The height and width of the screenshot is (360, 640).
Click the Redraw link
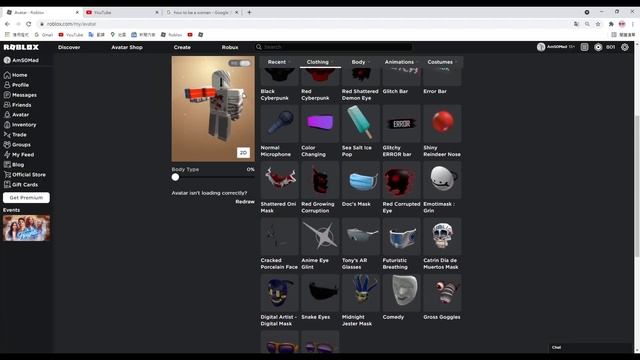[x=245, y=202]
